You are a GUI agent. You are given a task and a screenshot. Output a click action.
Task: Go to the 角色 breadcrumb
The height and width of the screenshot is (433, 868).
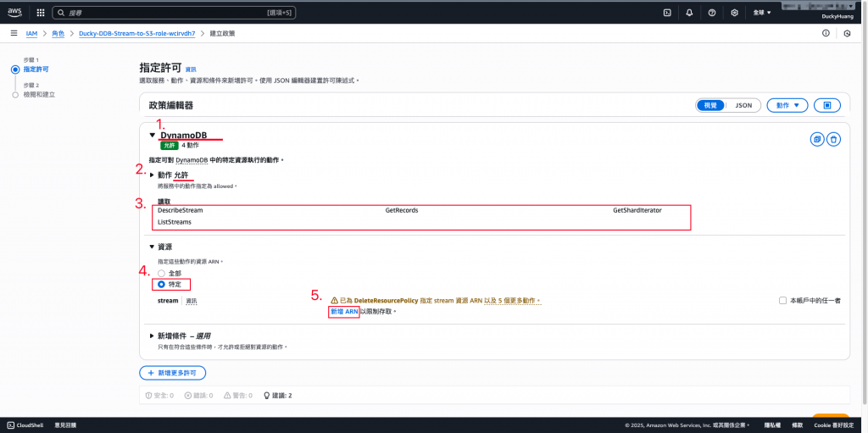58,34
